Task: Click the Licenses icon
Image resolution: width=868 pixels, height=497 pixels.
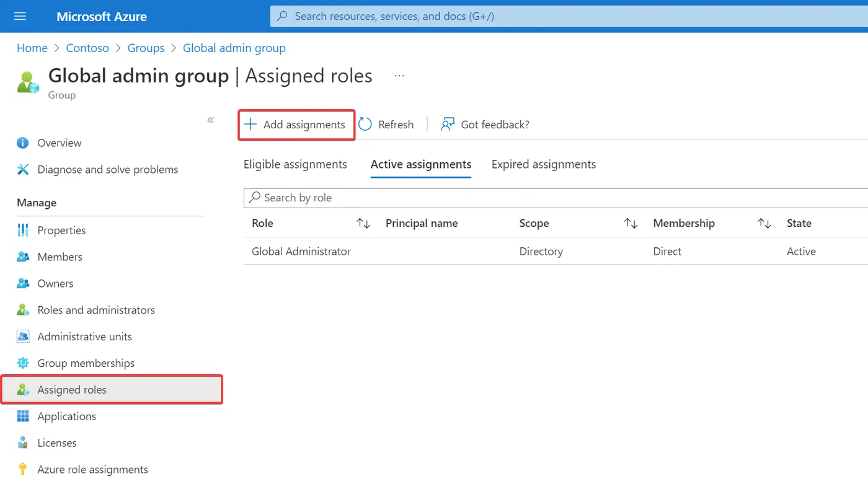Action: point(23,443)
